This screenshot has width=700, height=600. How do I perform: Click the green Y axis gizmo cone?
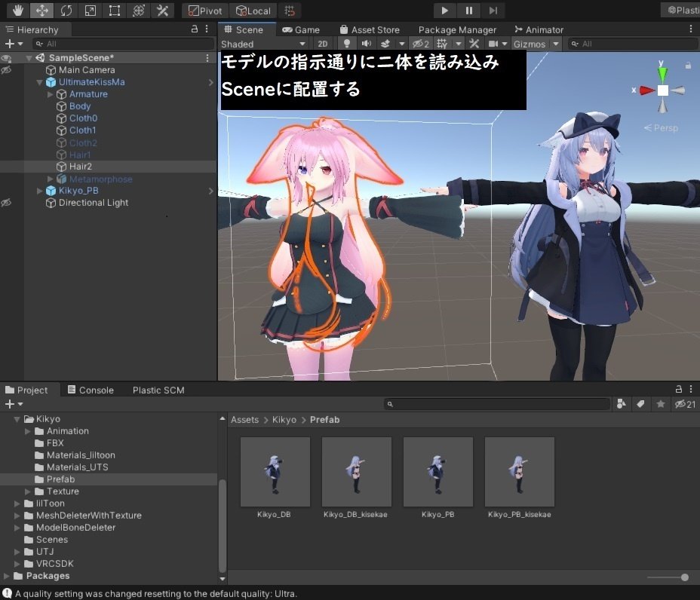[x=663, y=73]
